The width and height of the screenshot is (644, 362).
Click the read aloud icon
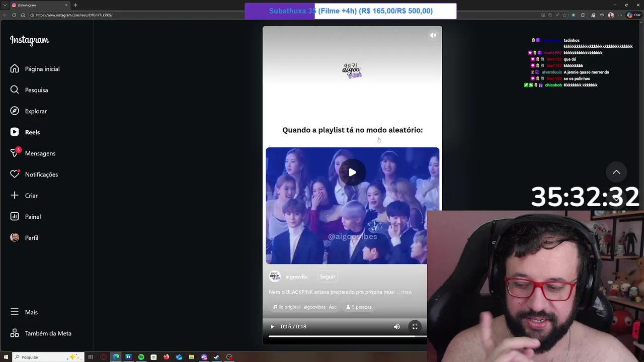click(x=557, y=15)
